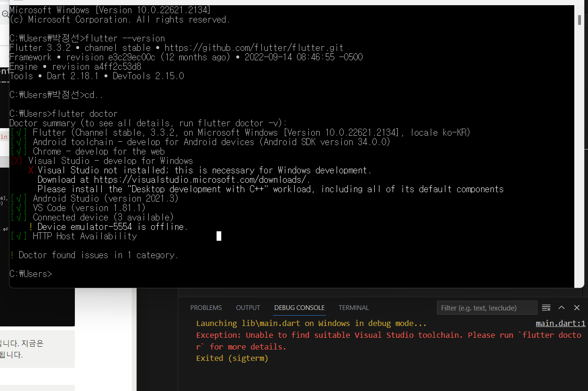Click the visualstudio.microsoft.com download URL line
588x391 pixels.
tap(174, 179)
